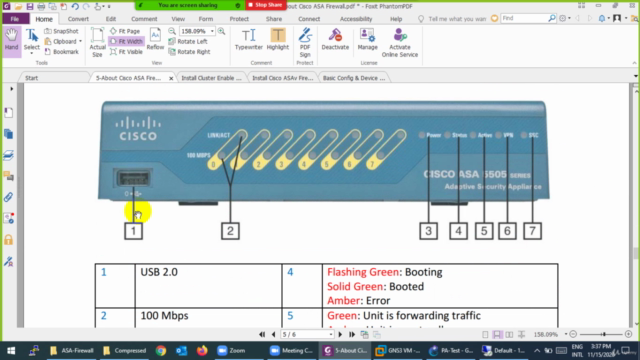Choose Fit Visible view

coord(126,52)
